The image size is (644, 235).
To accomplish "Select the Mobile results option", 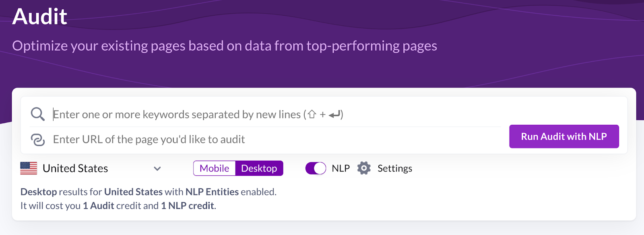I will (x=215, y=168).
